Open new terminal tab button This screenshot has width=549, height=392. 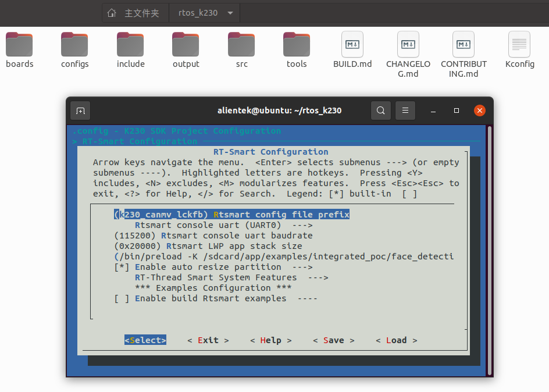pyautogui.click(x=80, y=111)
